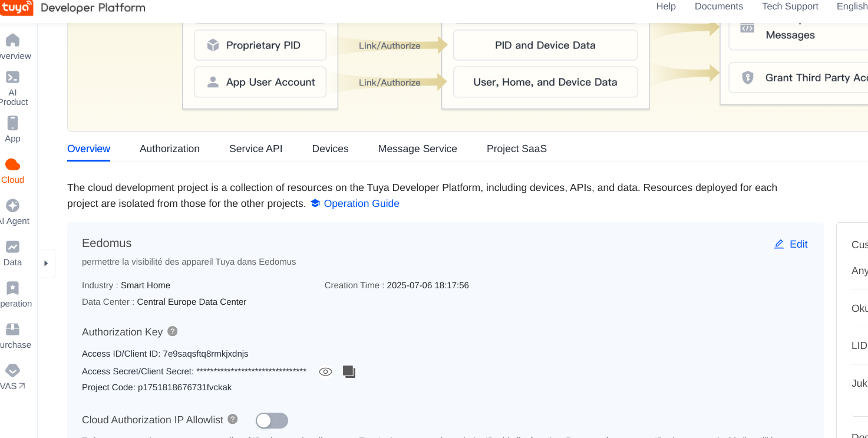This screenshot has height=438, width=868.
Task: Toggle the Cloud Authorization IP Allowlist switch
Action: [x=272, y=420]
